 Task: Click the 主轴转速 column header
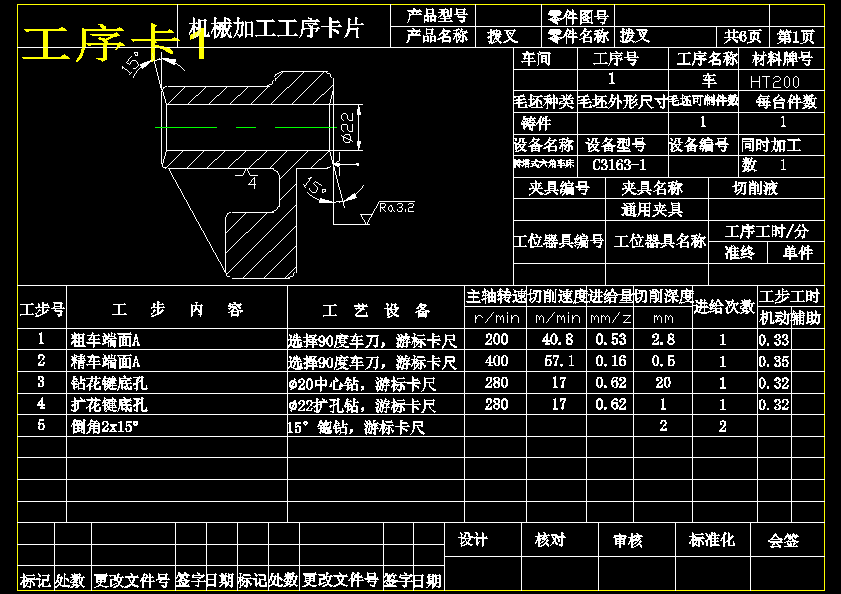tap(496, 296)
